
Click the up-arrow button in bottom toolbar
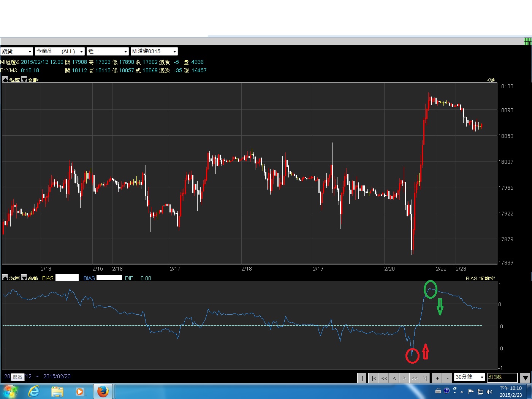[362, 378]
